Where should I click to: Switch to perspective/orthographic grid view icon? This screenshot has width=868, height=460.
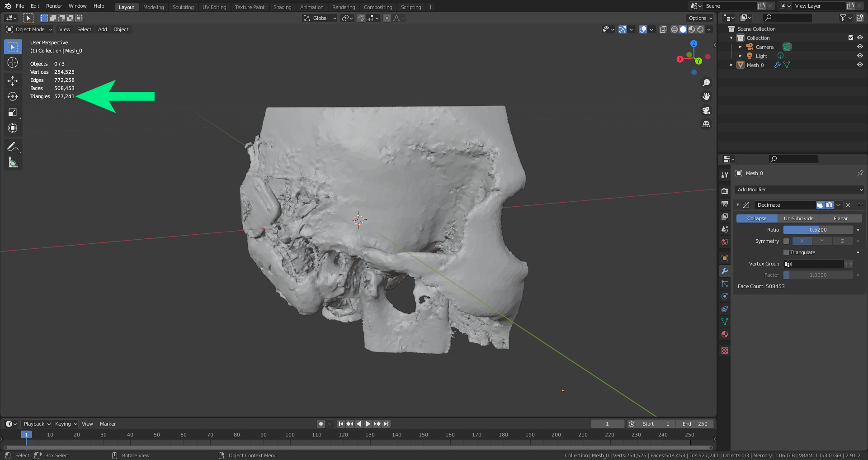pos(706,124)
